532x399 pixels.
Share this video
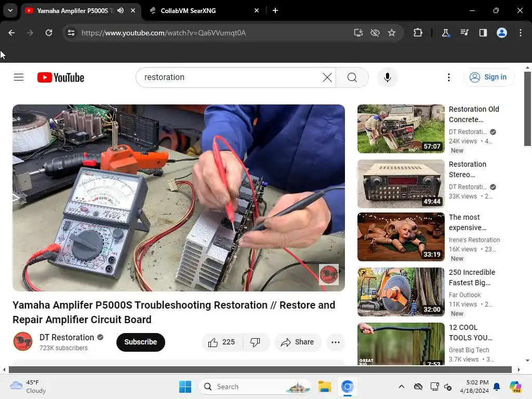pyautogui.click(x=298, y=342)
